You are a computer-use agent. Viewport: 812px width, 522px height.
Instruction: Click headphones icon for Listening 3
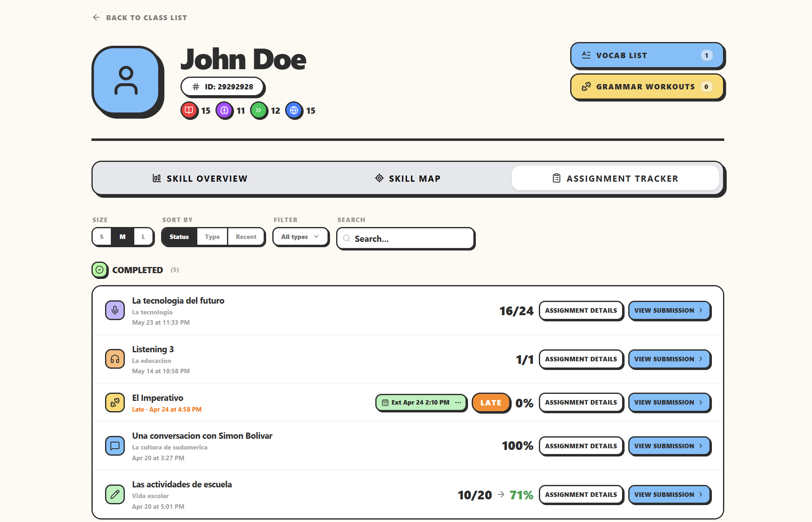click(x=115, y=359)
